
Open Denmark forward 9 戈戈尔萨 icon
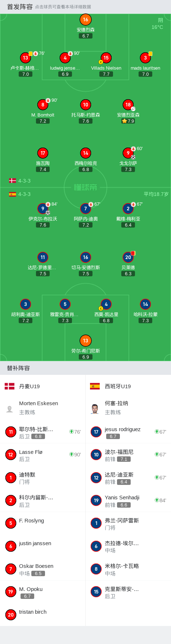click(x=128, y=153)
